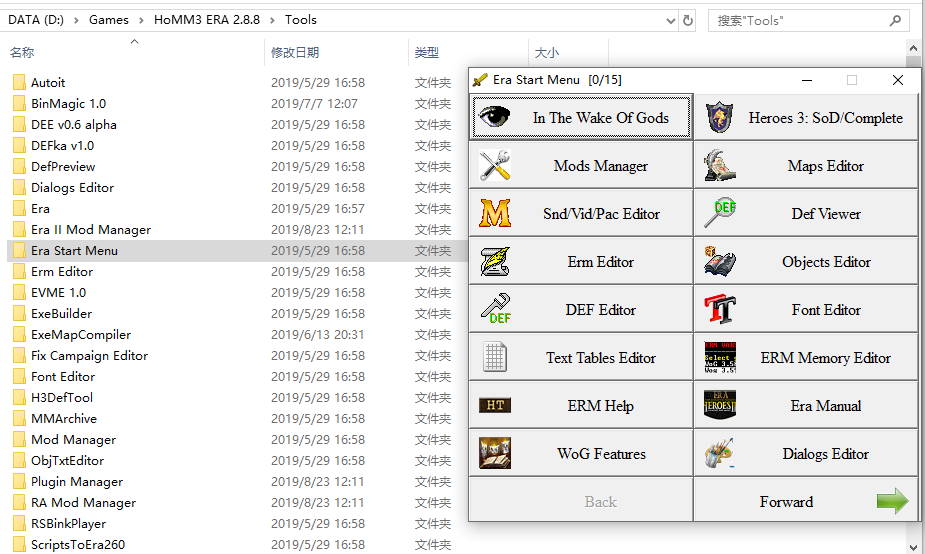Click the ERM Memory Editor icon
The height and width of the screenshot is (554, 925).
click(720, 358)
